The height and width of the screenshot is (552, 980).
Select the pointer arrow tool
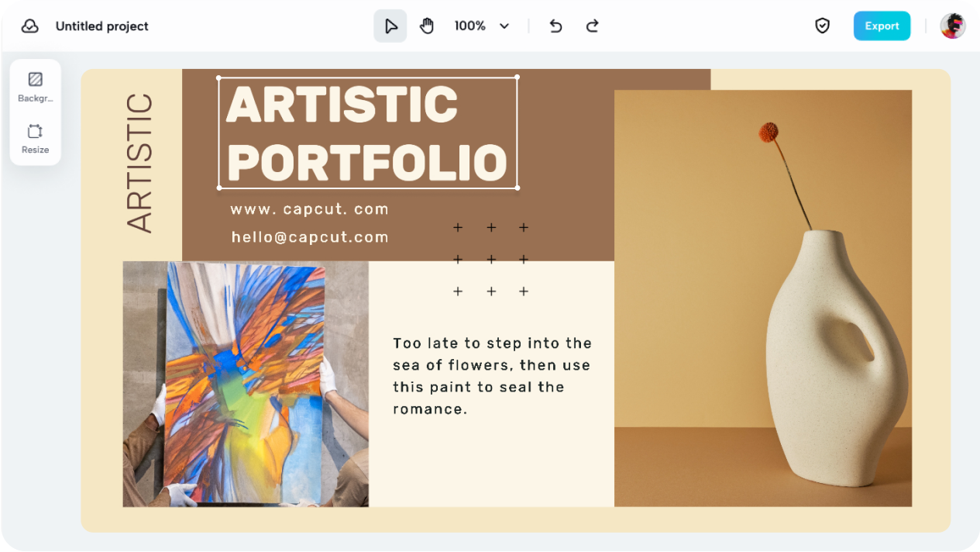(x=390, y=26)
